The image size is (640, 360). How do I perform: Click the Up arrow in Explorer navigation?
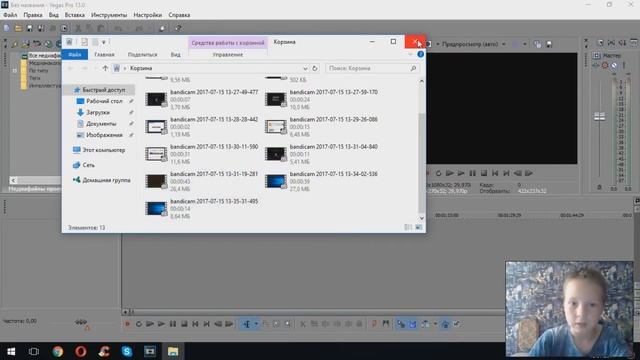pyautogui.click(x=105, y=68)
